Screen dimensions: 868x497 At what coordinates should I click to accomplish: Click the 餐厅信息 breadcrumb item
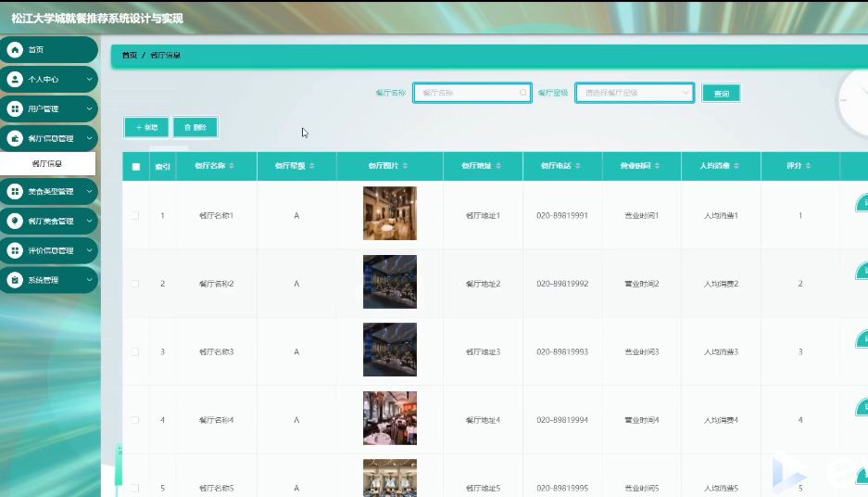point(165,56)
